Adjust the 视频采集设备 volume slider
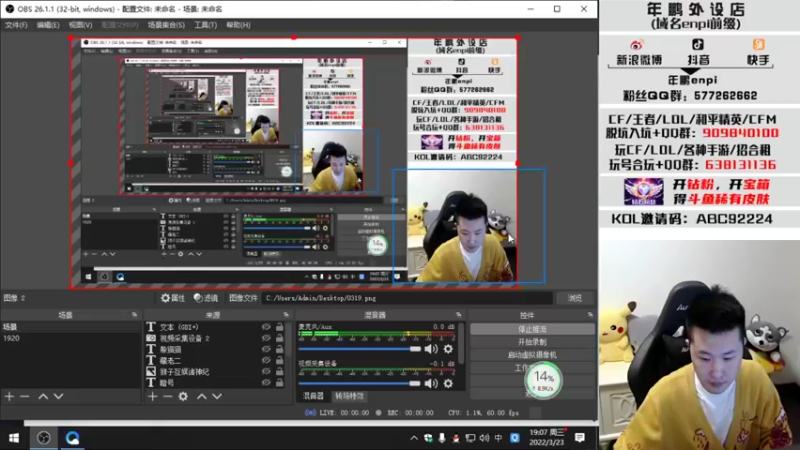800x450 pixels. [360, 383]
